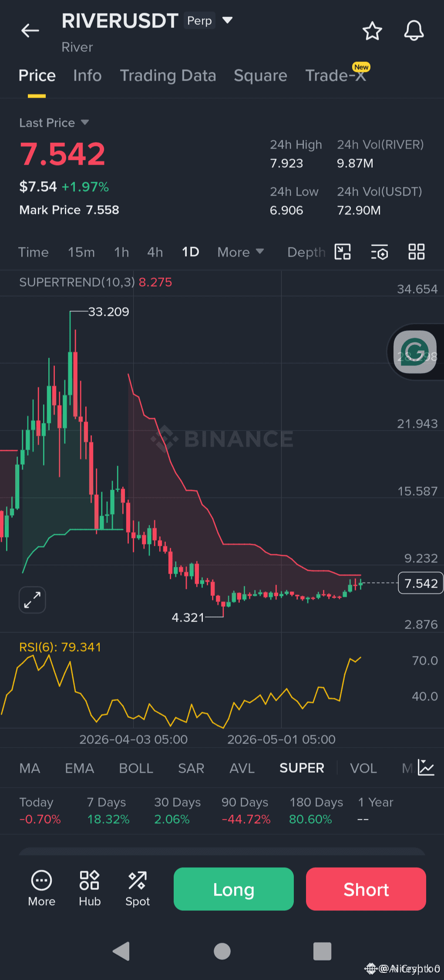Tap the 30 Days 2.06% performance
The height and width of the screenshot is (980, 444).
click(178, 811)
